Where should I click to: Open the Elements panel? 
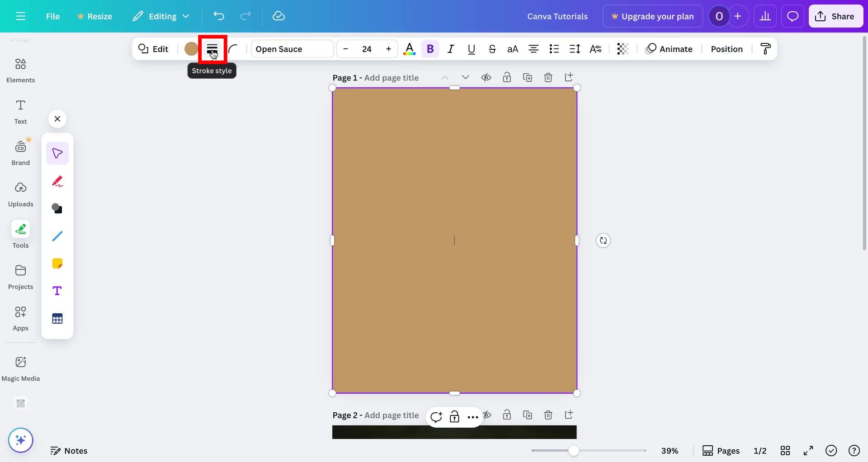[x=20, y=71]
